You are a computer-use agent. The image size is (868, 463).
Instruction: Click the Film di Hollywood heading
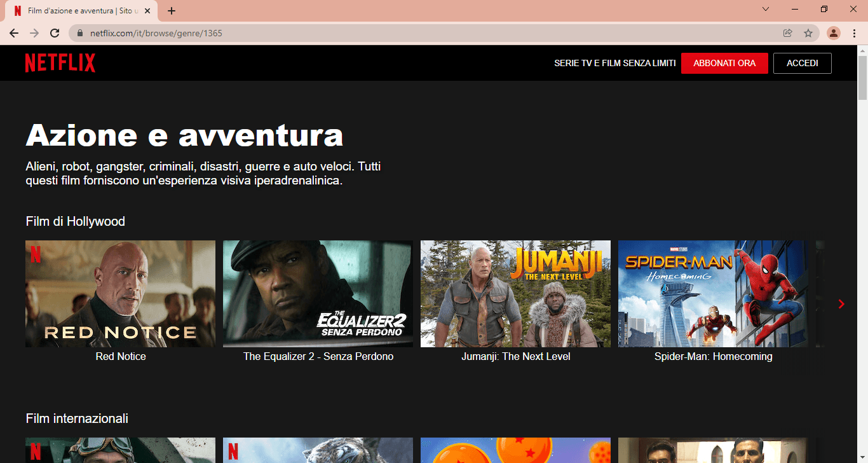tap(76, 221)
